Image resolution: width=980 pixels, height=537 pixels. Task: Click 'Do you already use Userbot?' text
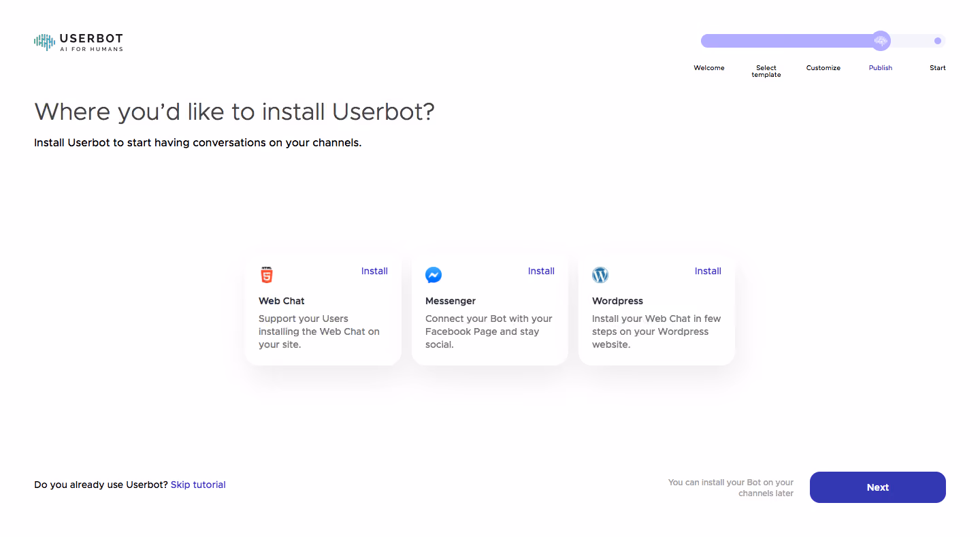[x=101, y=485]
